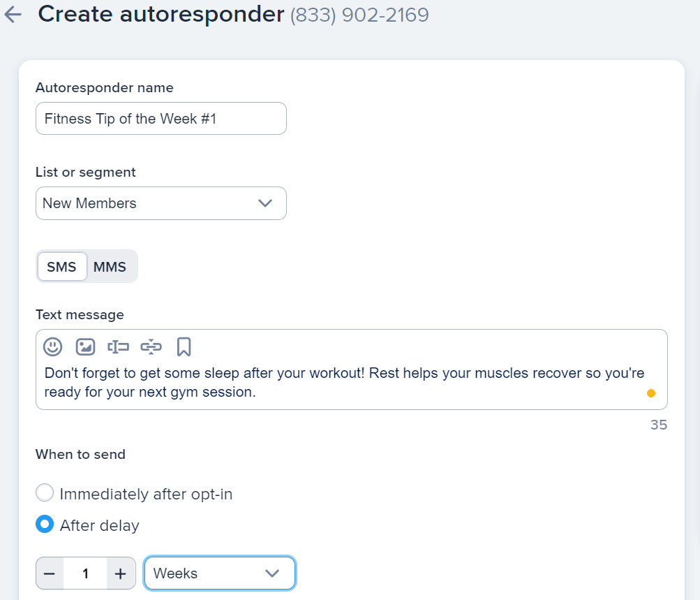
Task: Click the bookmark template icon
Action: click(184, 346)
